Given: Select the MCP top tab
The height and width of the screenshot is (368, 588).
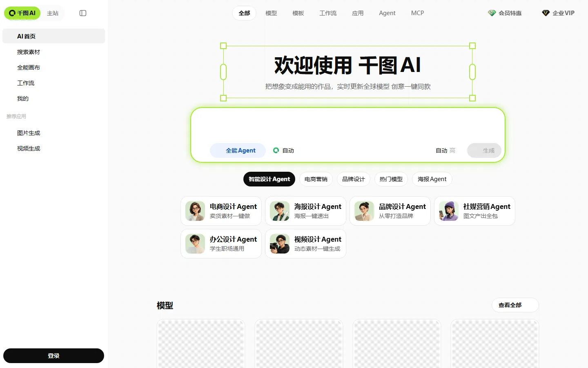Looking at the screenshot, I should [417, 13].
